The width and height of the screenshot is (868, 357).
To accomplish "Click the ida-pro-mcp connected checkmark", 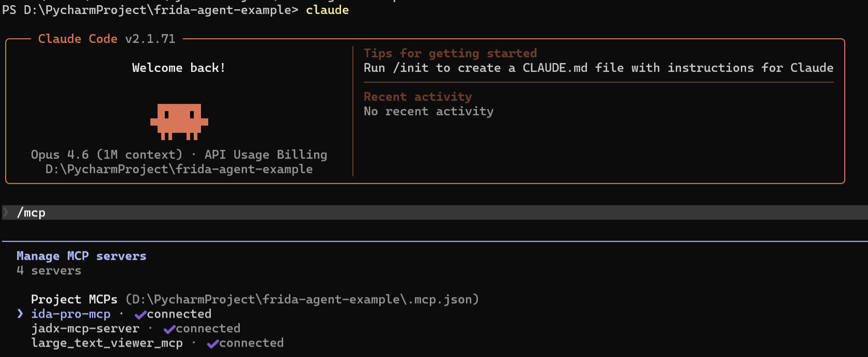I will tap(140, 315).
